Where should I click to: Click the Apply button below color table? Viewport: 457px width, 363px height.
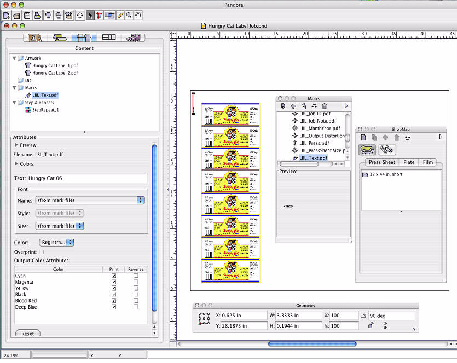click(28, 333)
